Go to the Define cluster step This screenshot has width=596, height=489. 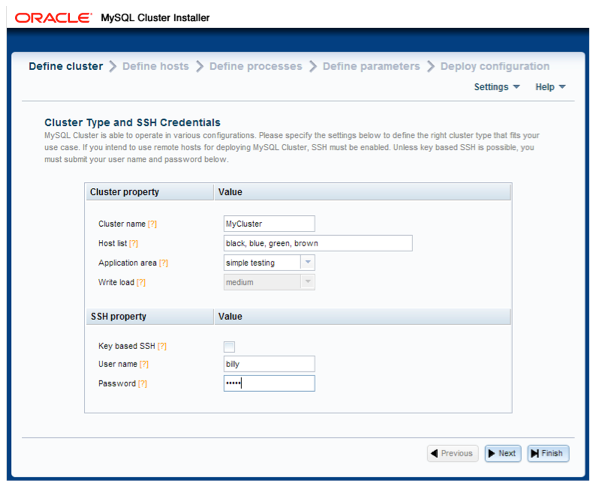point(66,66)
